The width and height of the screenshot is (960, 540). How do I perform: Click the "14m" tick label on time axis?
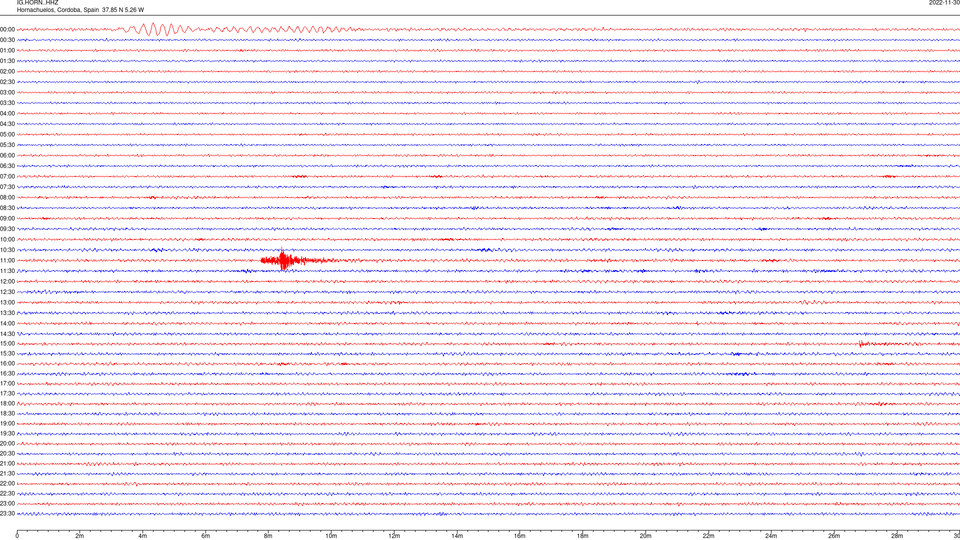tap(457, 536)
